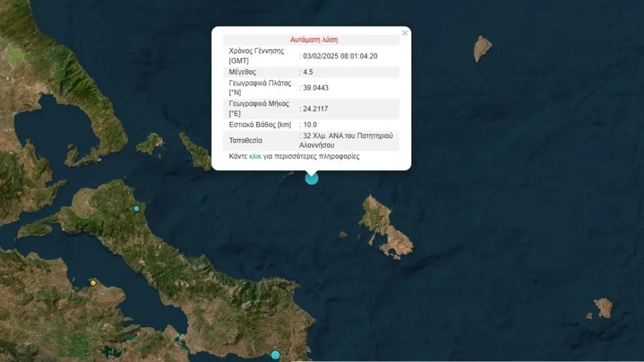Click the cyan marker at the bottom edge
This screenshot has height=362, width=644.
[275, 355]
